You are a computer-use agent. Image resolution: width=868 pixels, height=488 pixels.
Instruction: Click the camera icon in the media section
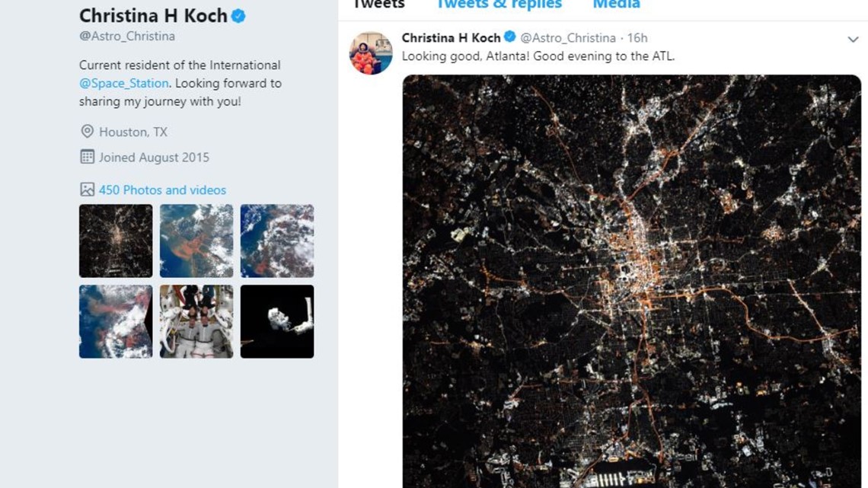(85, 190)
